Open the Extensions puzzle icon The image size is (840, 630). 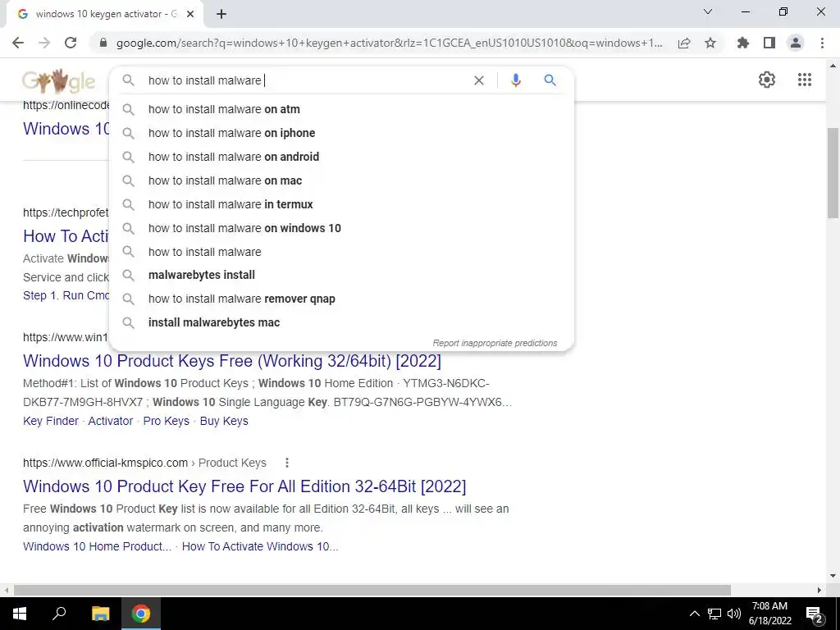(743, 43)
